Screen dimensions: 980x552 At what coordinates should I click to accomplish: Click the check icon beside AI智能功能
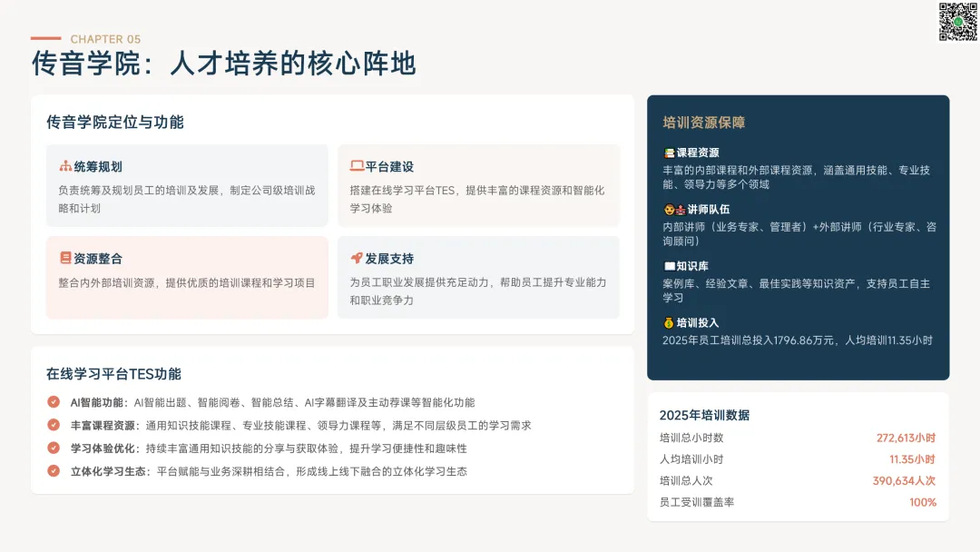click(54, 402)
